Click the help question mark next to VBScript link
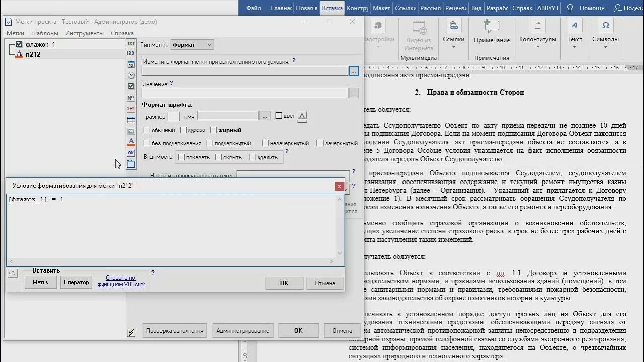 (153, 273)
